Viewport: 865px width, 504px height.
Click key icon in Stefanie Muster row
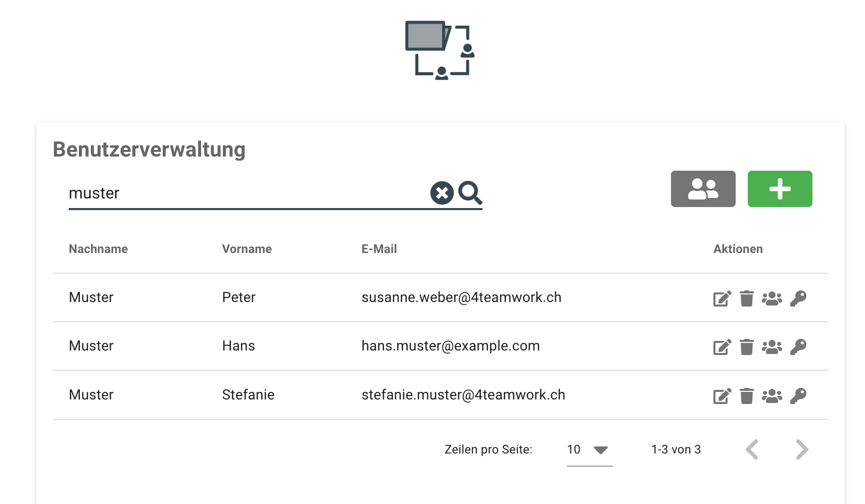(x=798, y=396)
